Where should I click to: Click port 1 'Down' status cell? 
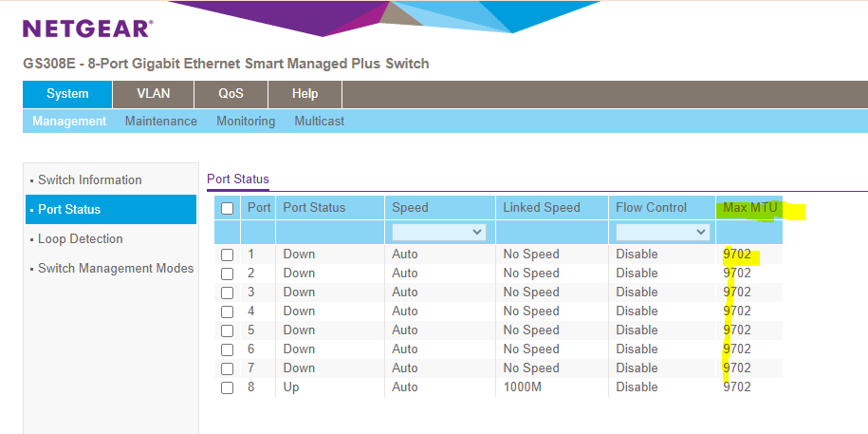[299, 255]
